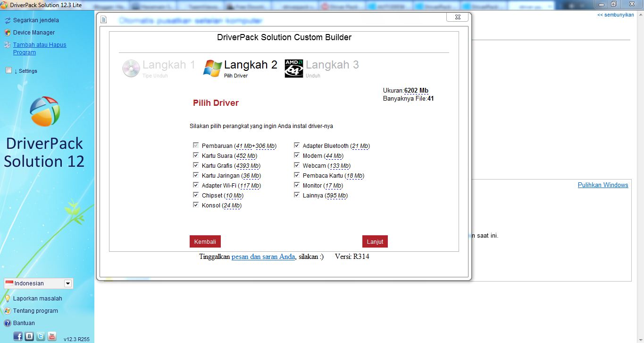Click the Langkah 2 Windows flag icon

pyautogui.click(x=212, y=69)
